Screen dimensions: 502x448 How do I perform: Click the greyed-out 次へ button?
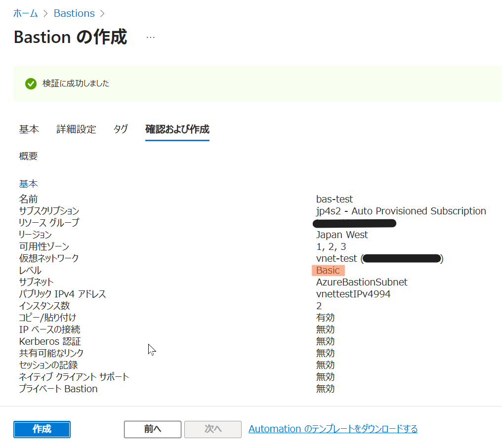coord(213,429)
